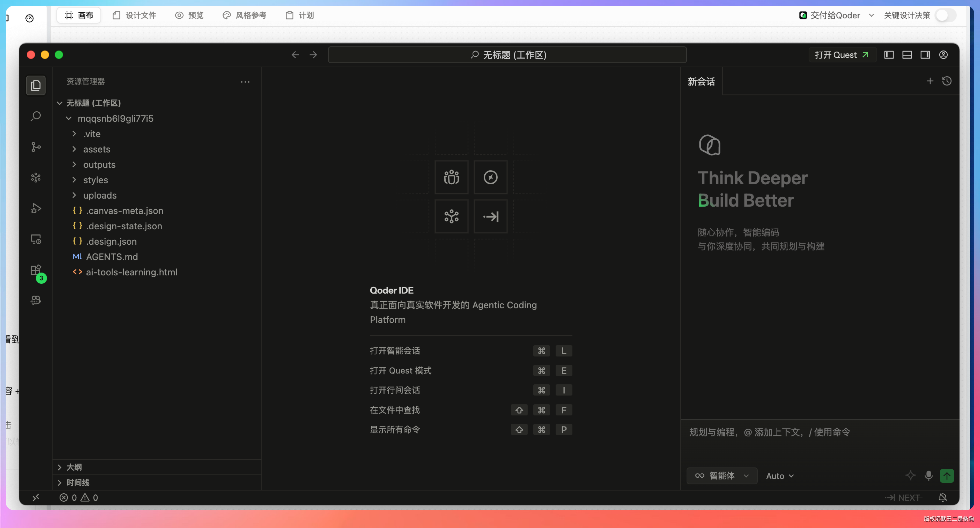Viewport: 980px width, 528px height.
Task: Click the gauge icon in the outer top-left
Action: coord(30,18)
